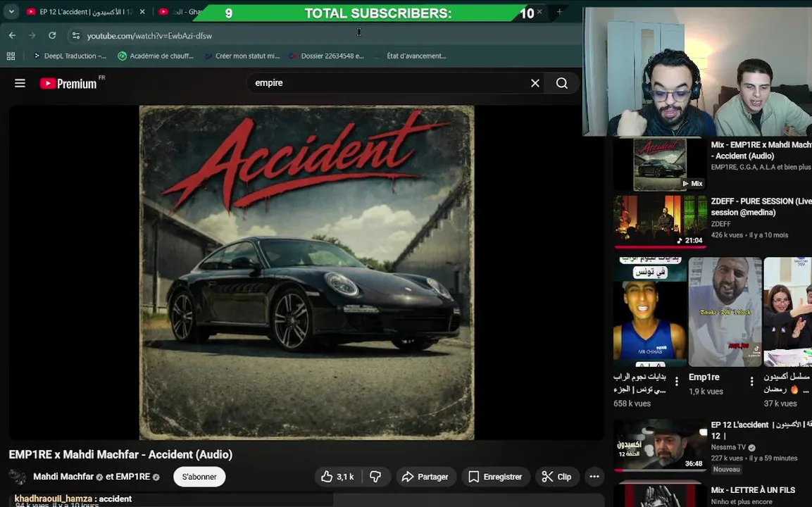This screenshot has width=812, height=507.
Task: Open the Dossier 22634548 bookmark
Action: pyautogui.click(x=327, y=56)
